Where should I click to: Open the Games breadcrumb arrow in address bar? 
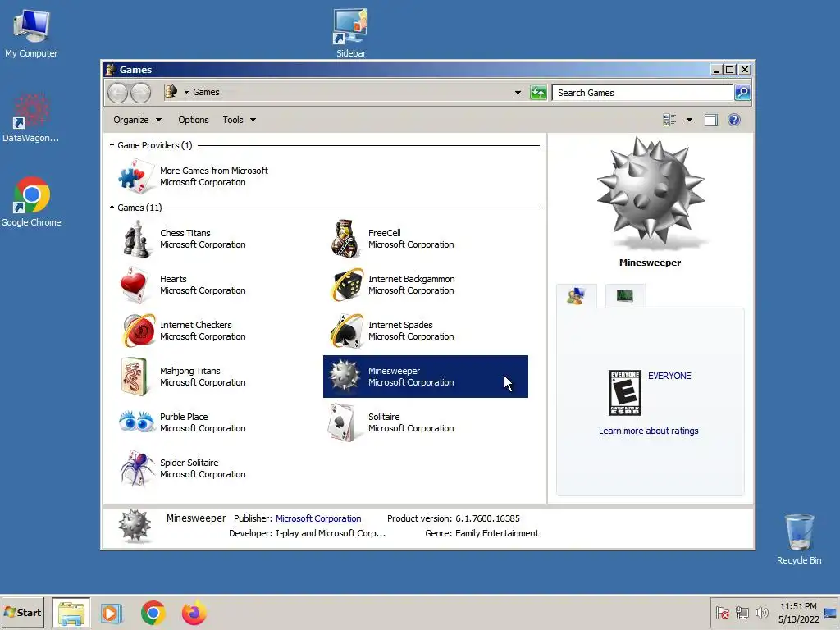pyautogui.click(x=186, y=92)
